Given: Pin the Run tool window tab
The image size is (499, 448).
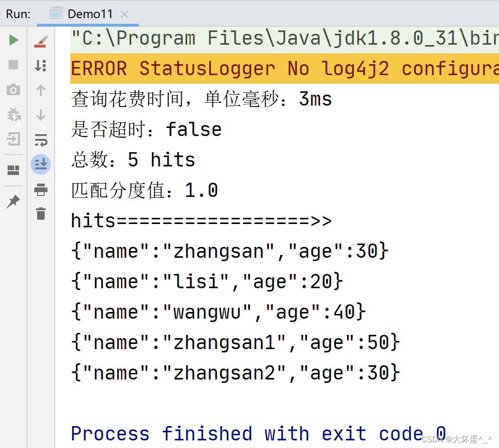Looking at the screenshot, I should [x=13, y=201].
